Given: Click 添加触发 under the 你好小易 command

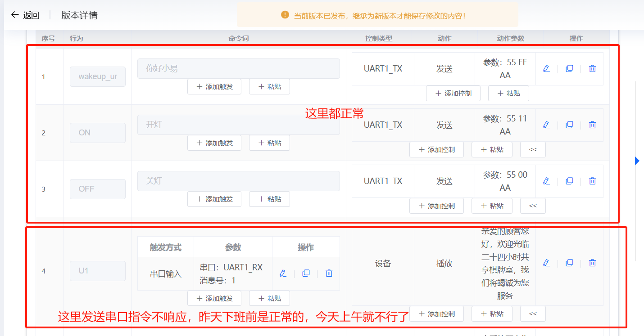Looking at the screenshot, I should click(x=214, y=86).
